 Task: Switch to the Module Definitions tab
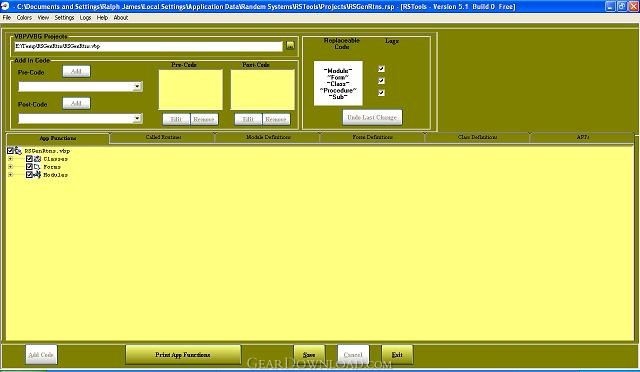tap(268, 137)
